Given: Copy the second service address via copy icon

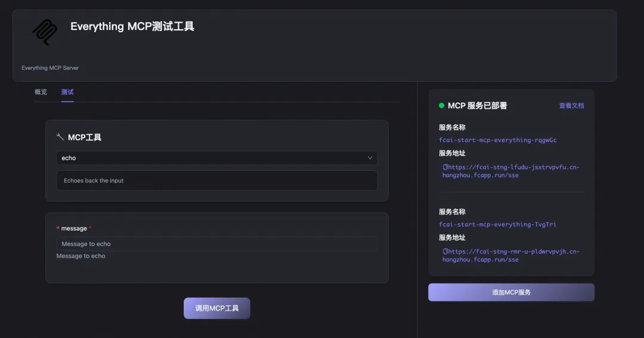Looking at the screenshot, I should (x=445, y=251).
